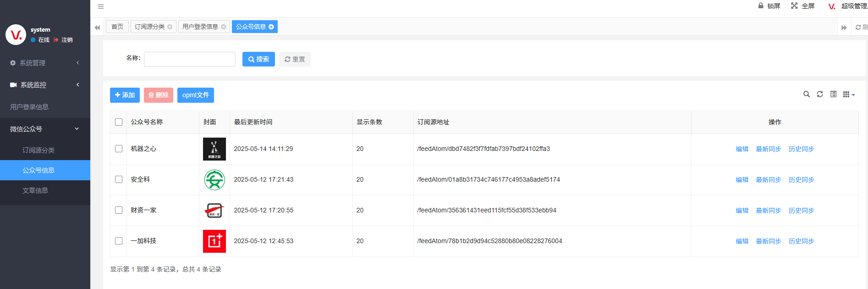Click the lock screen 锁屏 icon
This screenshot has width=868, height=289.
click(761, 6)
